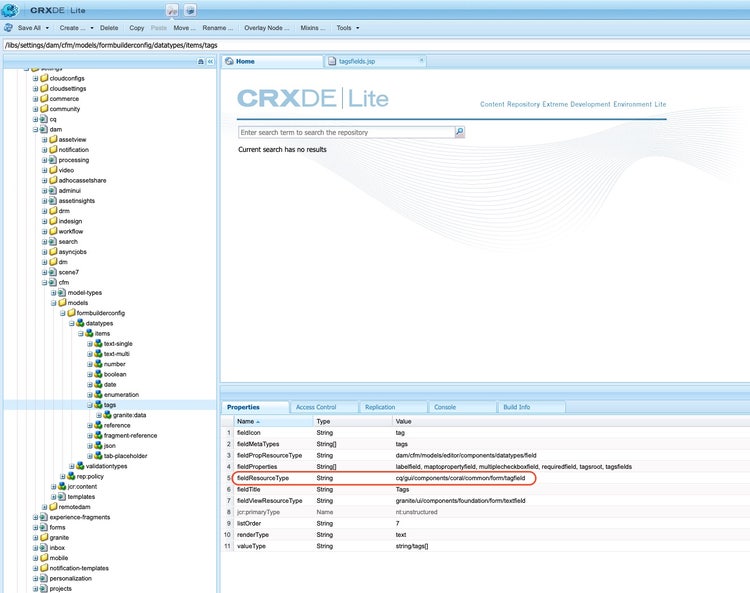Select the notification-templates tree item
This screenshot has height=593, width=750.
point(79,568)
